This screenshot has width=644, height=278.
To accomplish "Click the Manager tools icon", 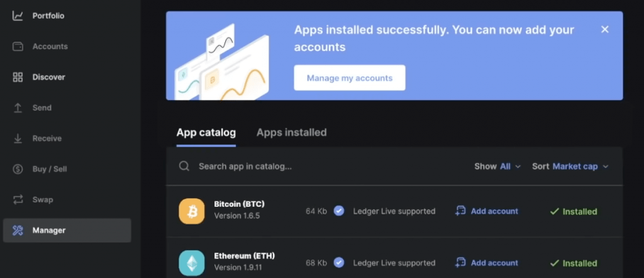I will pos(18,231).
